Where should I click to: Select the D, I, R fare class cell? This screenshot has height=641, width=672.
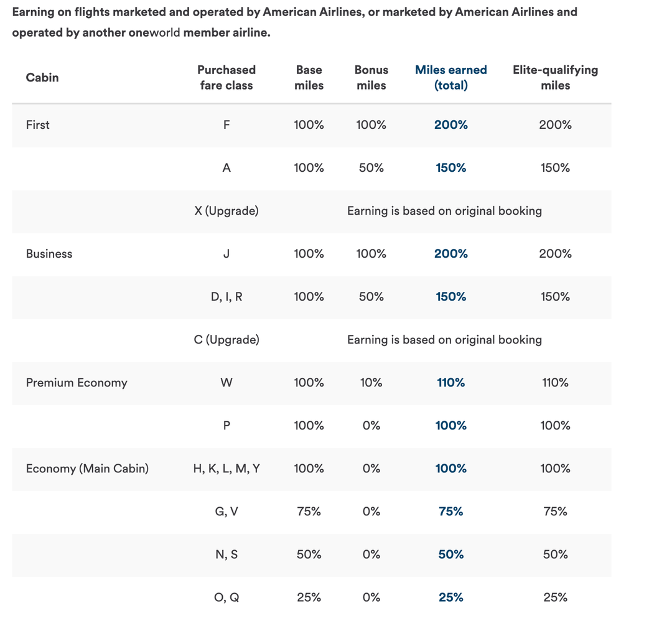coord(226,297)
